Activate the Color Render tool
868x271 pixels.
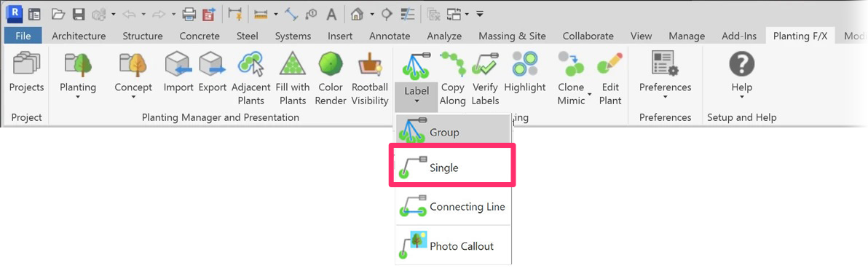point(331,79)
